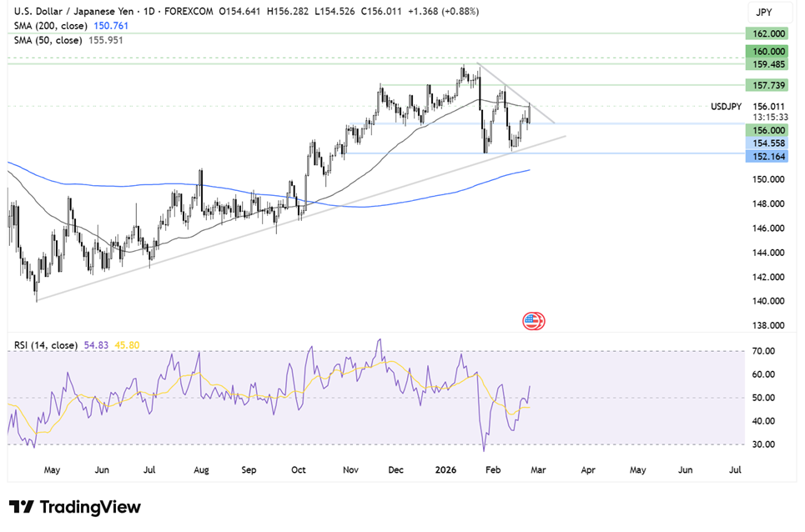
Task: Click the 146.000 price axis value
Action: point(768,228)
